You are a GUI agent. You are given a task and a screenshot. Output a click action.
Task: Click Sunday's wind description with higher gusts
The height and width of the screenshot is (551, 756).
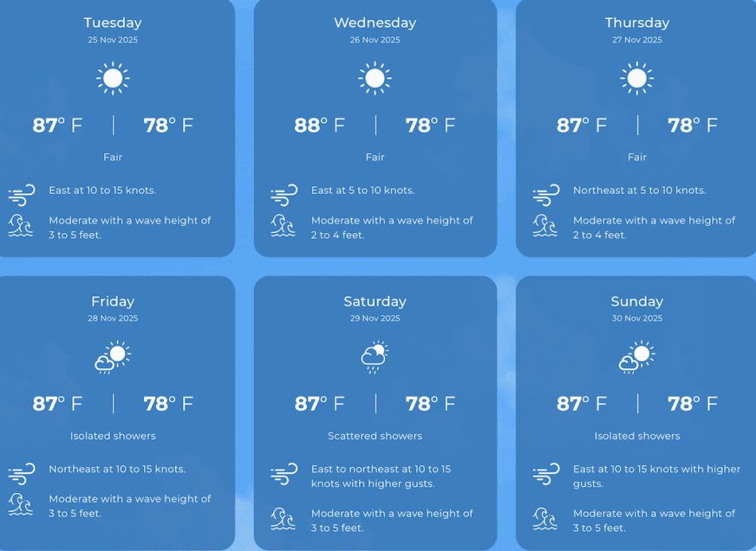pos(657,476)
